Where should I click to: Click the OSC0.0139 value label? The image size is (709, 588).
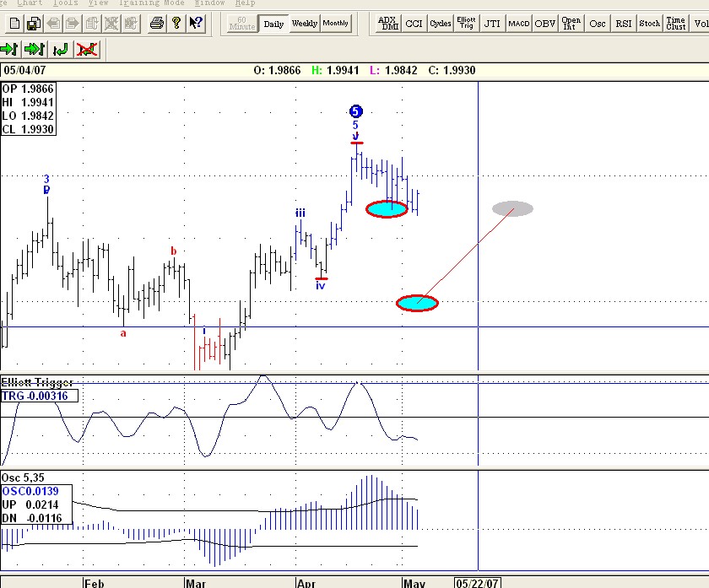point(30,491)
